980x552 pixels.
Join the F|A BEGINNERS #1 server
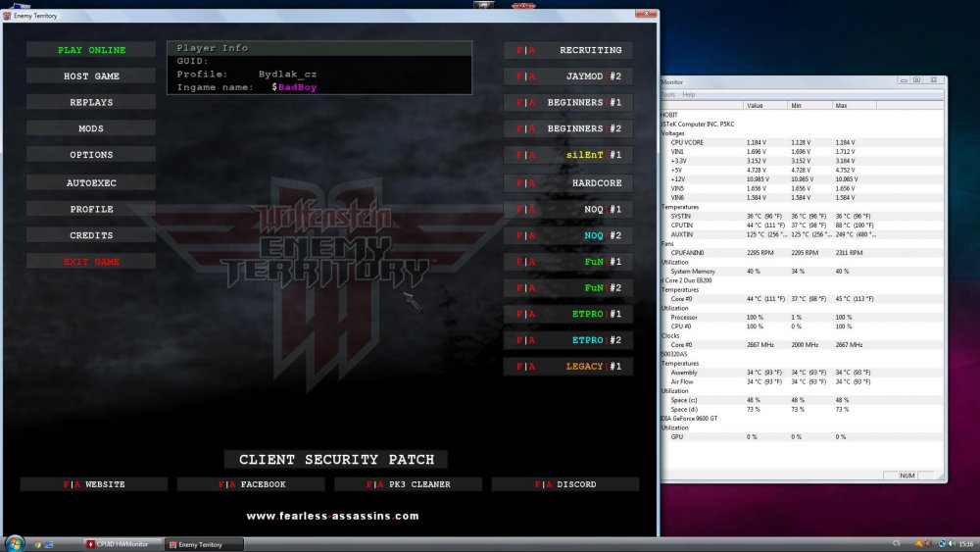coord(568,103)
